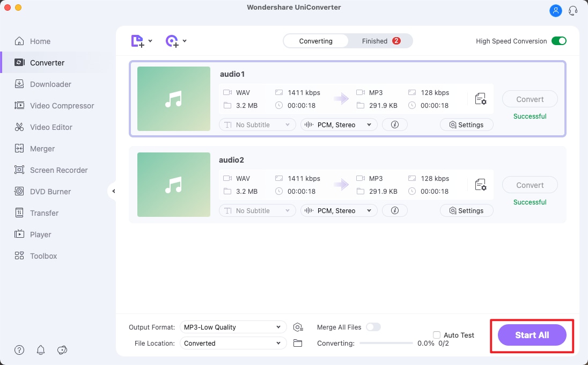
Task: Open No Subtitle dropdown for audio2
Action: 258,210
